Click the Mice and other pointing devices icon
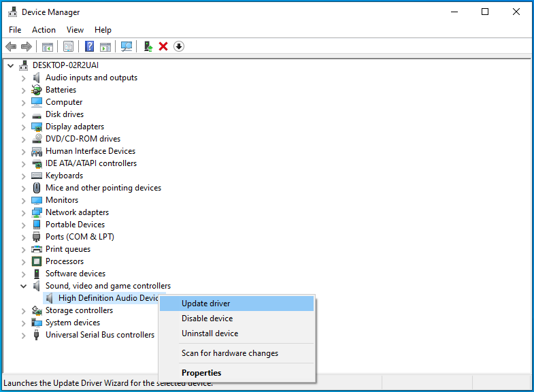The width and height of the screenshot is (534, 392). tap(37, 188)
